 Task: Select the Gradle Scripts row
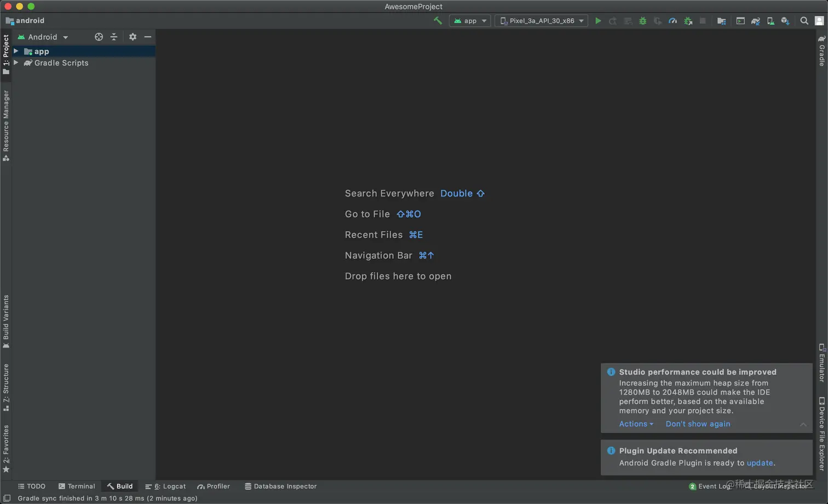tap(84, 63)
